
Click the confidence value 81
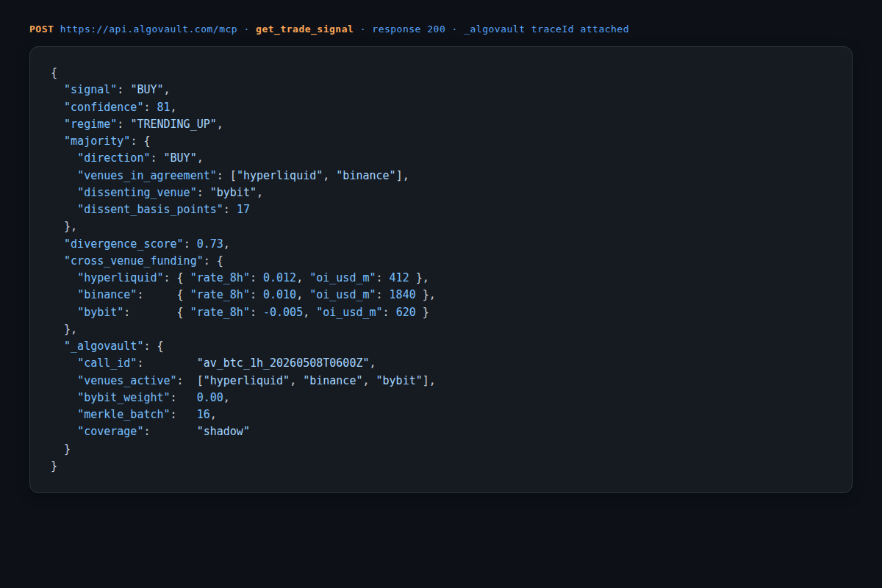(164, 107)
